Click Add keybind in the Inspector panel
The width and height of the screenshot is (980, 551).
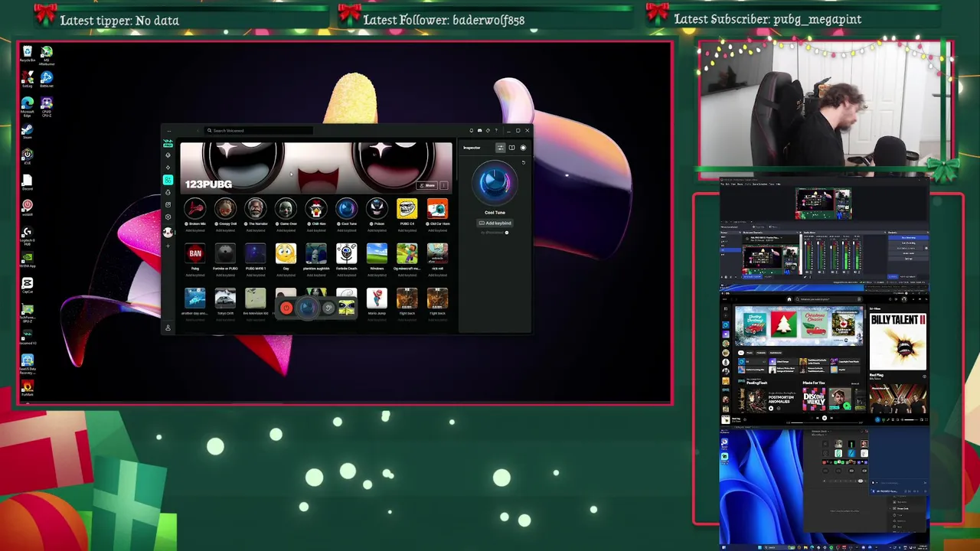[495, 223]
